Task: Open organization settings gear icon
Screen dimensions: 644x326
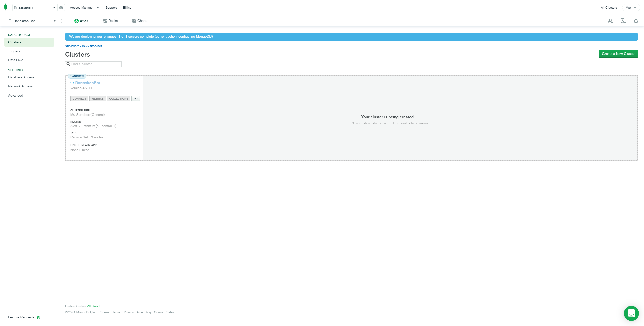Action: (x=61, y=8)
